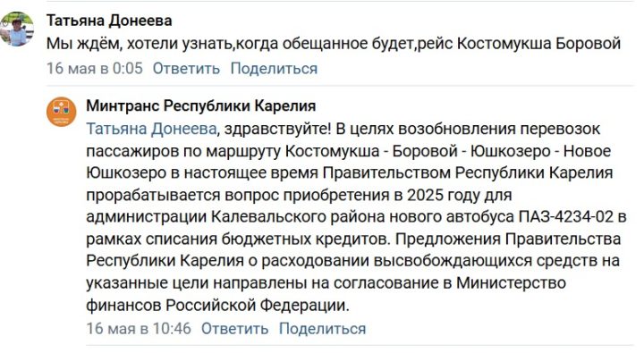
Task: Open the timestamp 16 мая в 10:46
Action: point(139,328)
